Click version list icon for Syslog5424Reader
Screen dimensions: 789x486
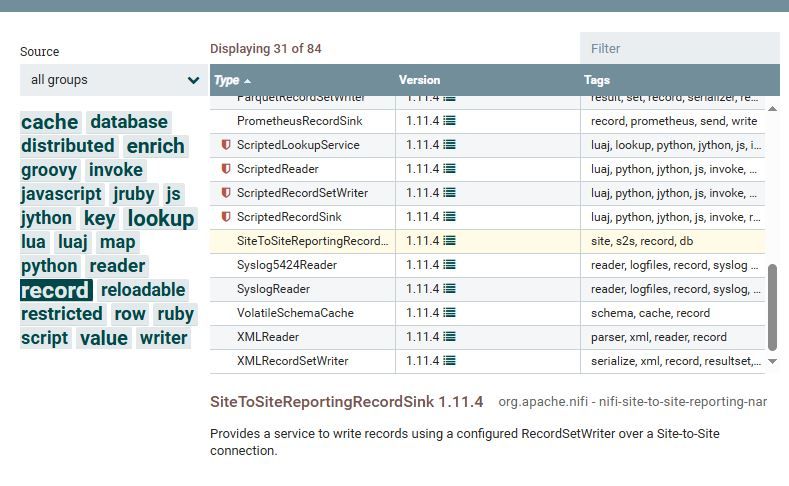click(450, 265)
